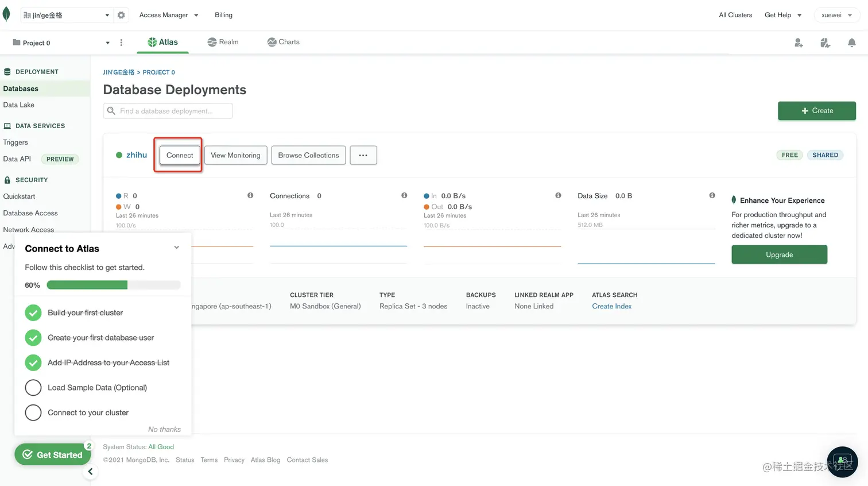Click Contact Sales footer link
This screenshot has height=486, width=868.
tap(307, 460)
